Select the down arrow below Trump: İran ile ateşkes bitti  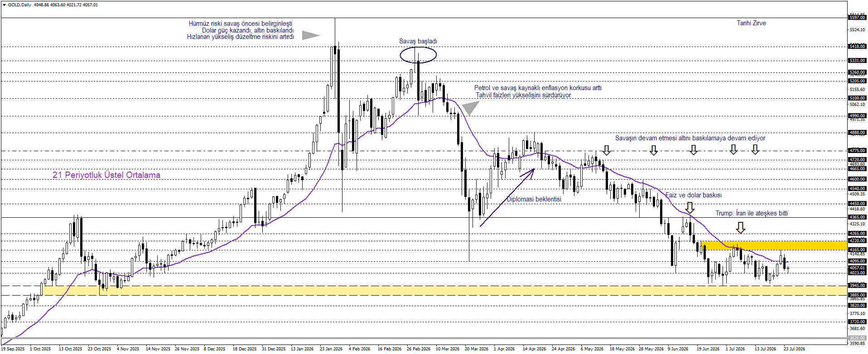740,228
